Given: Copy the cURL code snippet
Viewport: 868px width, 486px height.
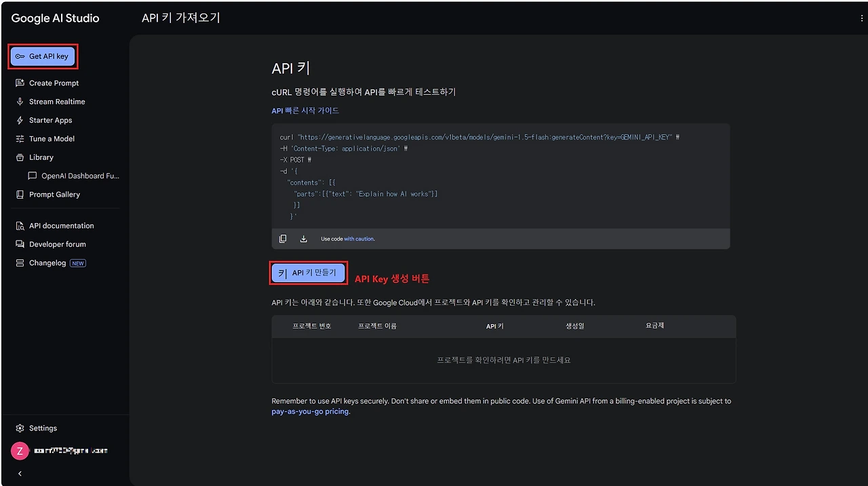Looking at the screenshot, I should tap(283, 239).
